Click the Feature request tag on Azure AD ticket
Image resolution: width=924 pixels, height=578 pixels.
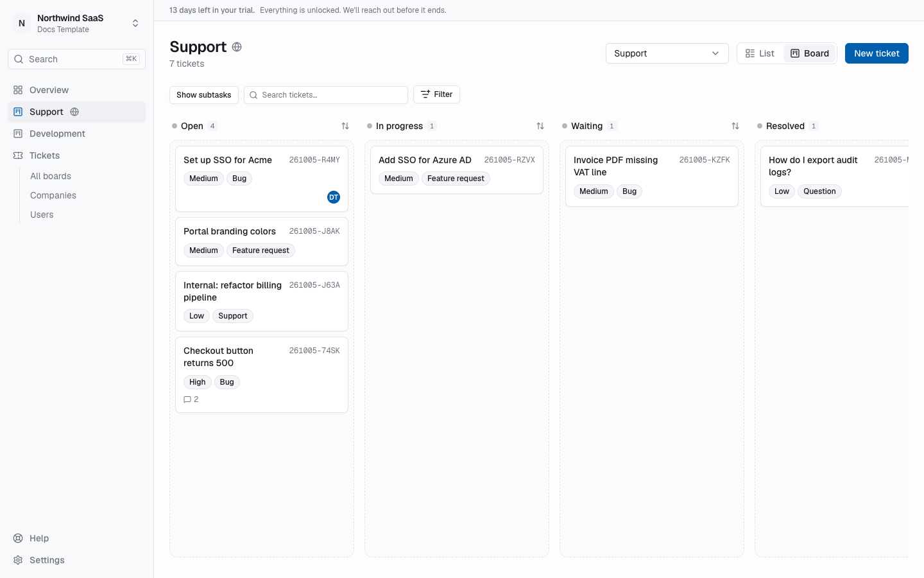[x=456, y=179]
